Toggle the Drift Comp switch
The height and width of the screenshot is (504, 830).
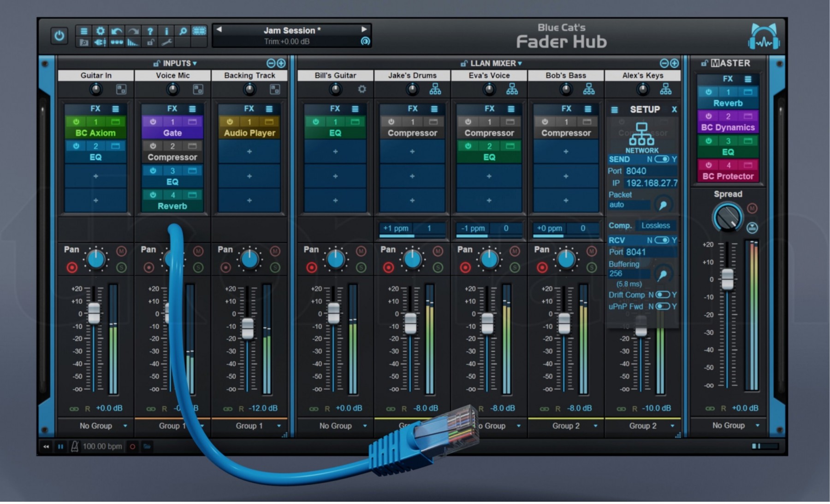[663, 294]
